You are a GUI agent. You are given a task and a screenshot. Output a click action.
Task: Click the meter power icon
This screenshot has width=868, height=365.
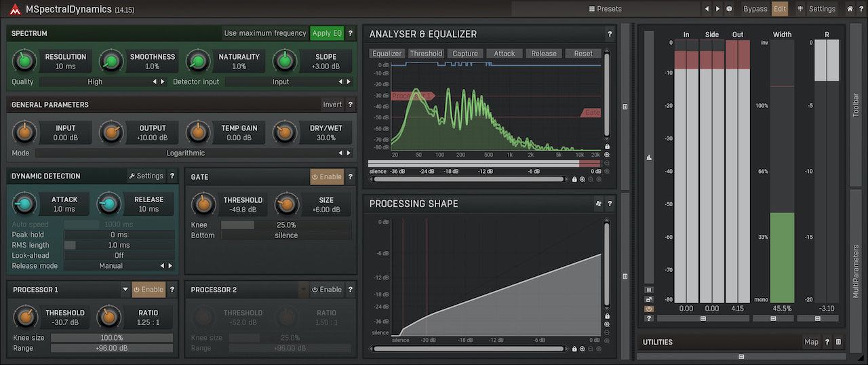click(649, 309)
